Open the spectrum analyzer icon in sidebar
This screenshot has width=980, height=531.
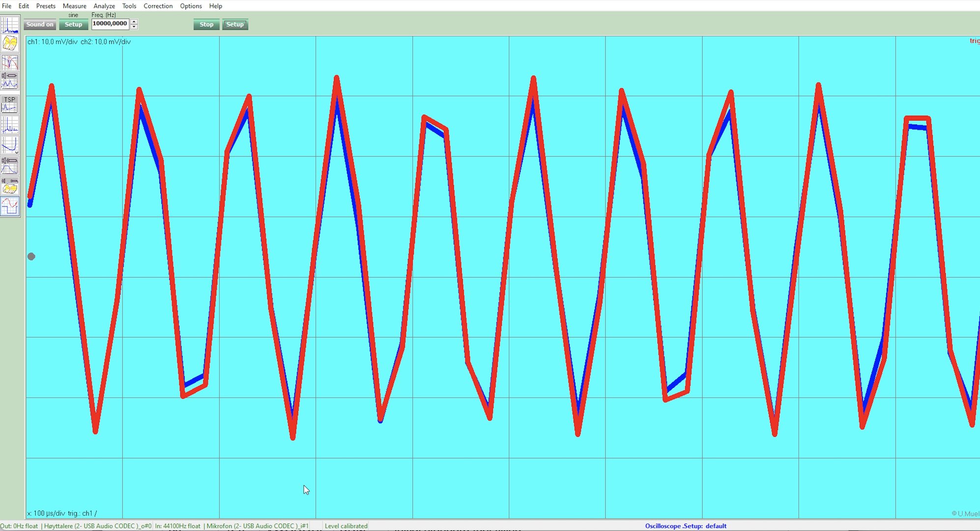click(x=10, y=26)
